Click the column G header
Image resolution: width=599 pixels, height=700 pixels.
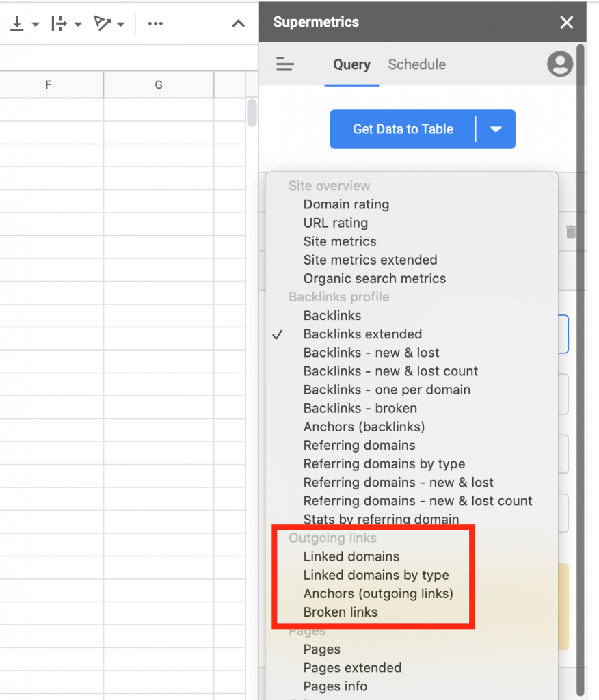point(159,85)
